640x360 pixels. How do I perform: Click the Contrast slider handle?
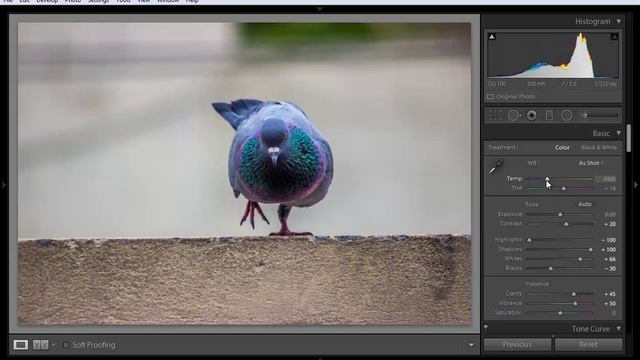(x=566, y=224)
